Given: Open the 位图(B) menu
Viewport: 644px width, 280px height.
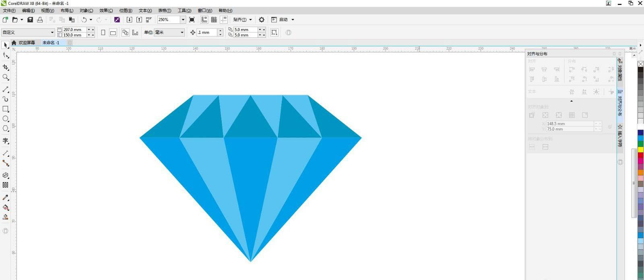Looking at the screenshot, I should point(126,10).
